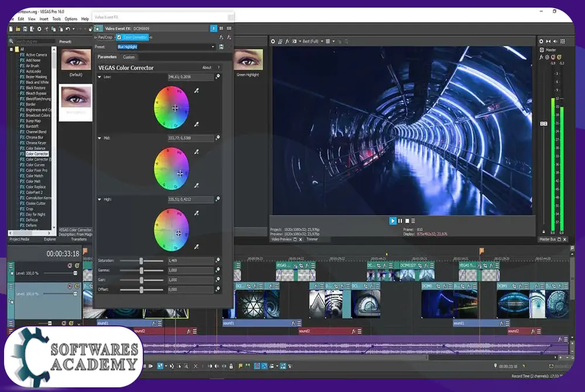The width and height of the screenshot is (585, 392).
Task: Stop playback in the video preview
Action: pos(407,221)
